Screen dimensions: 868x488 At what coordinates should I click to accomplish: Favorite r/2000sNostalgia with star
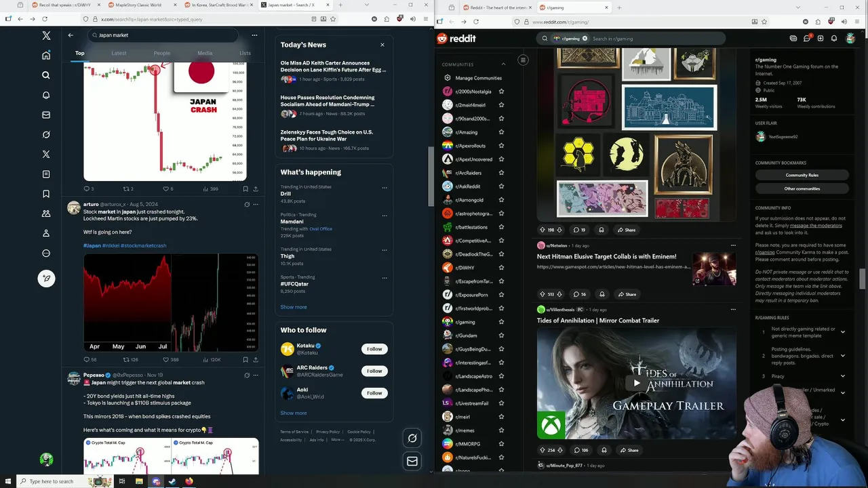pyautogui.click(x=501, y=91)
